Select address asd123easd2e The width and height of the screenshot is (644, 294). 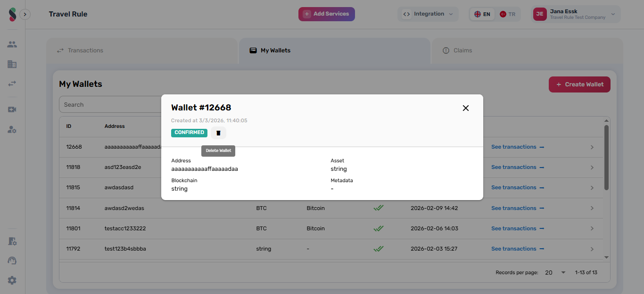coord(123,168)
